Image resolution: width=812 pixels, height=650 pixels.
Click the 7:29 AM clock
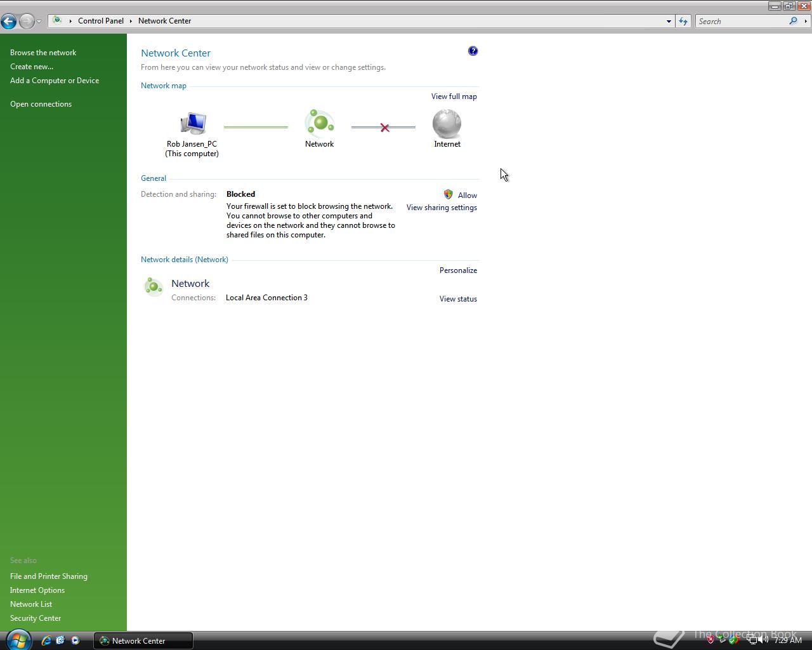787,640
